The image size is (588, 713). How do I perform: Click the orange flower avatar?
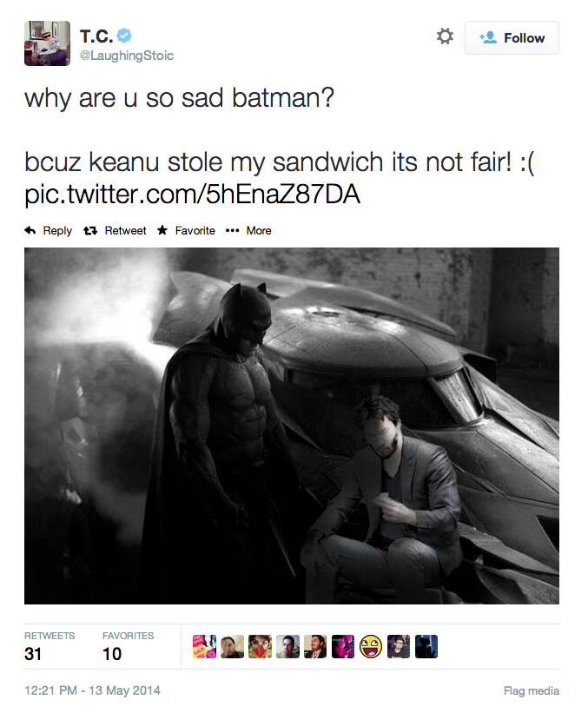tap(260, 647)
